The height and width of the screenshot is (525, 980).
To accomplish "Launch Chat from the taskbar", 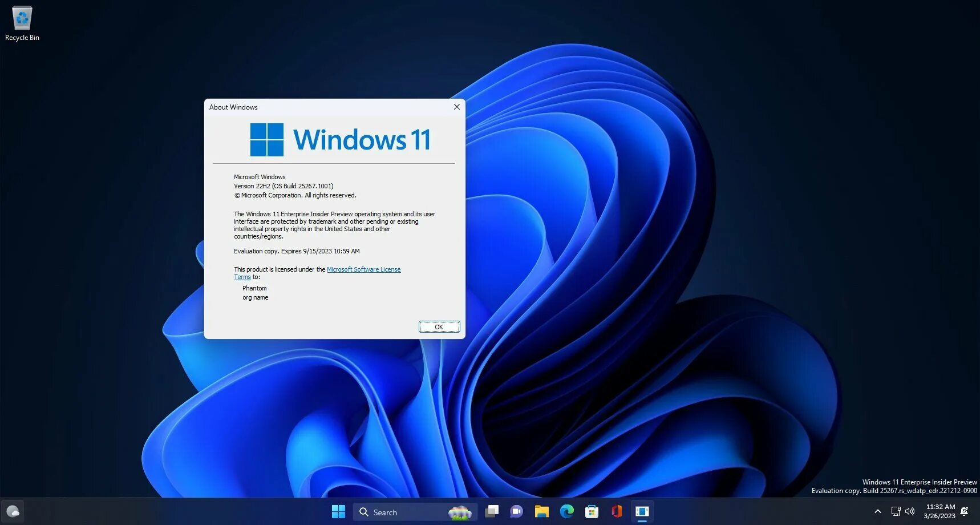I will pos(517,512).
